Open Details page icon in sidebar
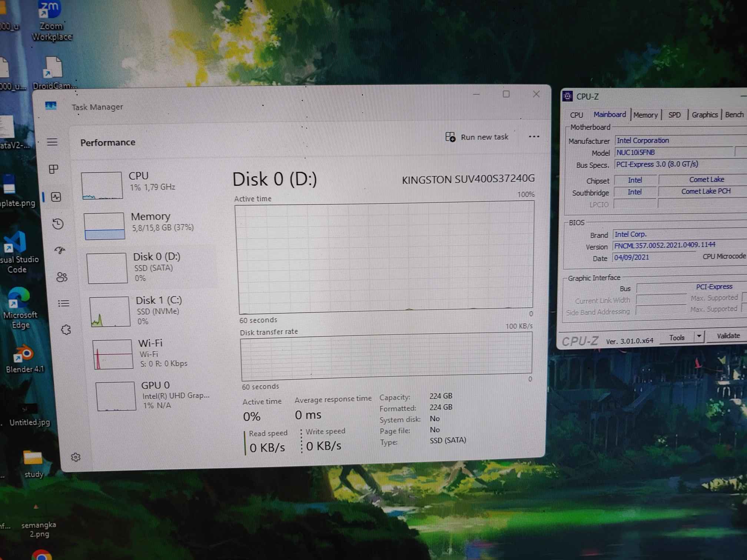Viewport: 747px width, 560px height. click(64, 303)
